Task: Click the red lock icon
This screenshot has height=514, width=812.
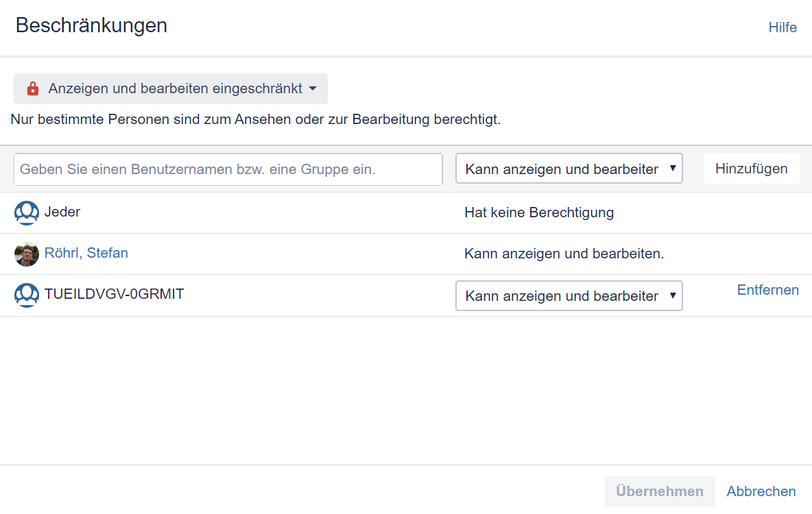Action: (32, 89)
